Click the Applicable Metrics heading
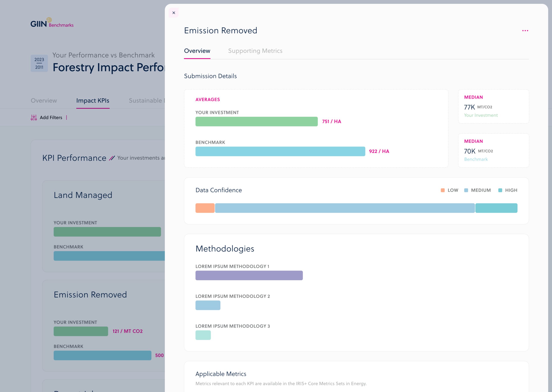 tap(221, 374)
